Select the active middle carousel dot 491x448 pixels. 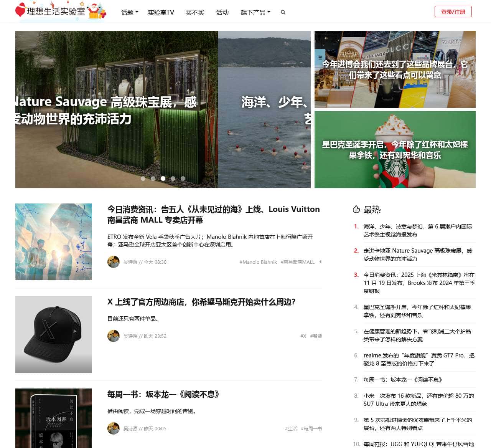pyautogui.click(x=163, y=179)
